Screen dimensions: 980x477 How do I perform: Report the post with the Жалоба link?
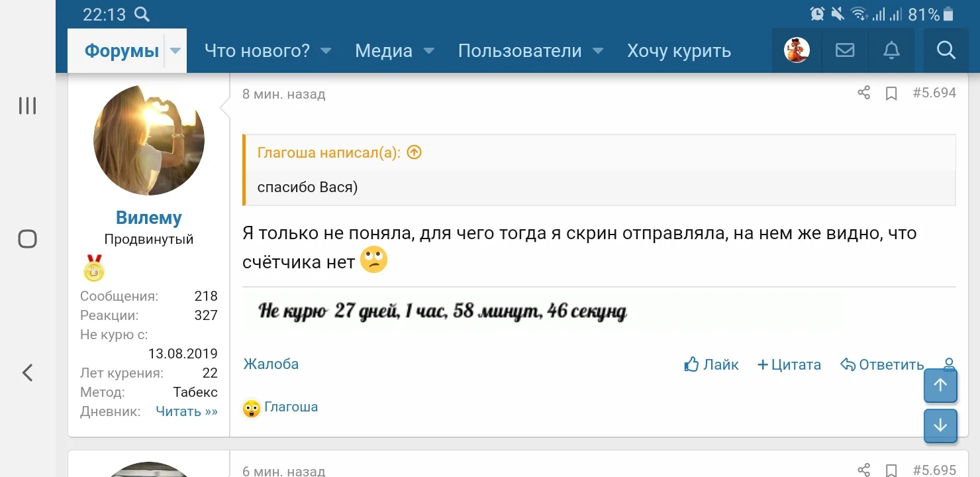tap(271, 364)
